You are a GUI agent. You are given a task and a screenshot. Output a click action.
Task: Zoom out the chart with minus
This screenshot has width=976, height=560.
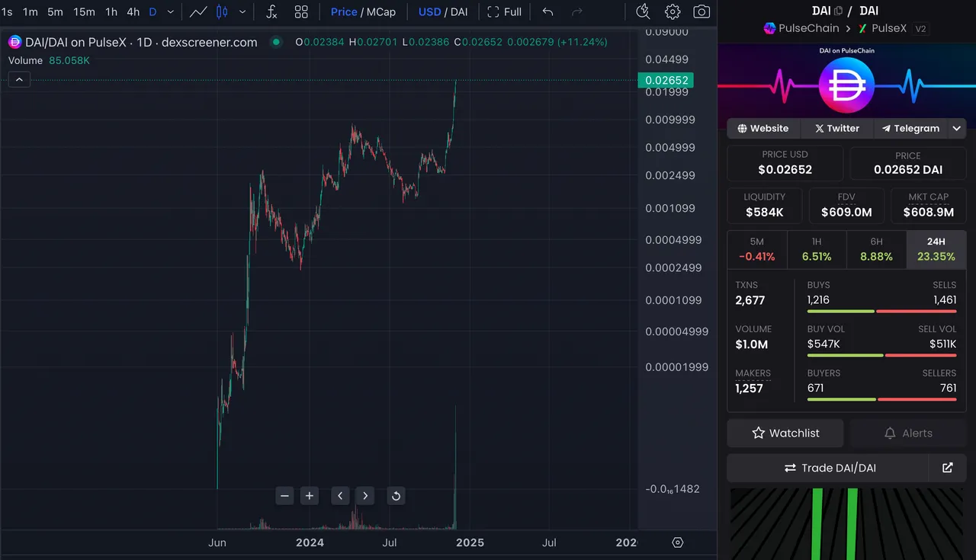coord(285,496)
